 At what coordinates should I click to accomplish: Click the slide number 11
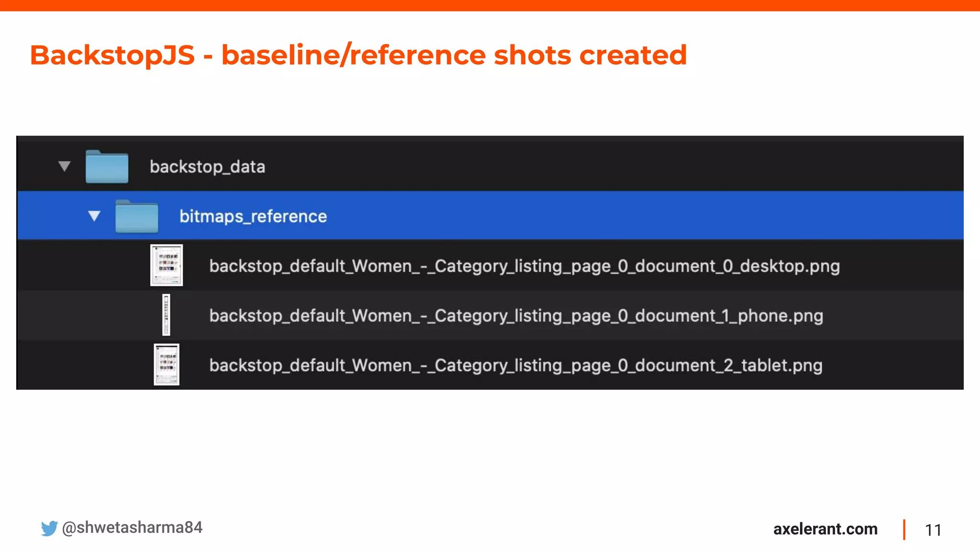click(x=933, y=530)
